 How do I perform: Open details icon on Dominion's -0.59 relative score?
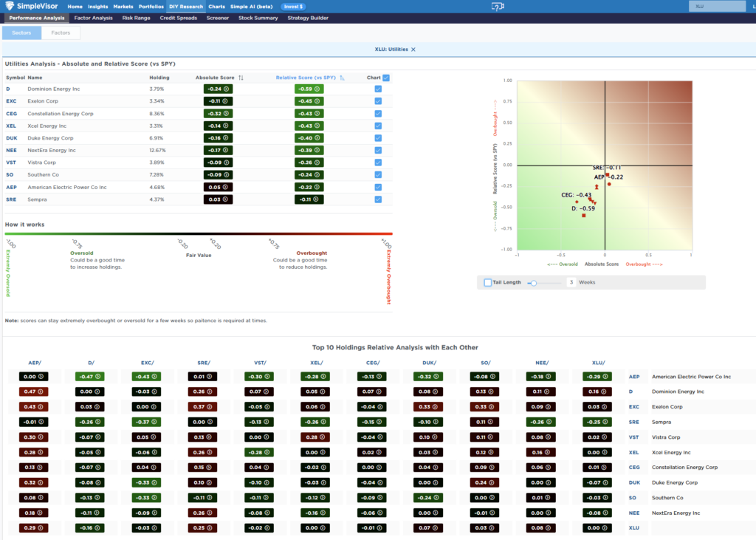point(317,88)
